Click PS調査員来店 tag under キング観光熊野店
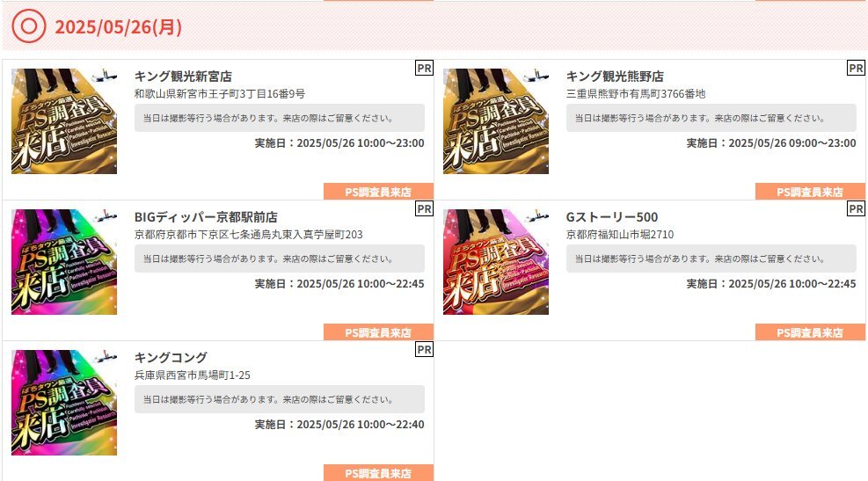The width and height of the screenshot is (868, 481). tap(811, 192)
